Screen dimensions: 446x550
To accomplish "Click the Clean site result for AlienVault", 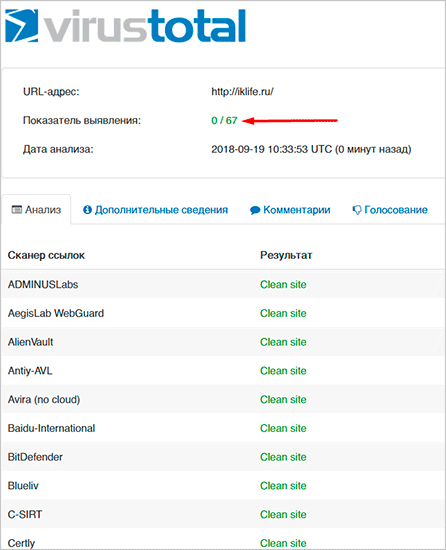I will tap(283, 342).
